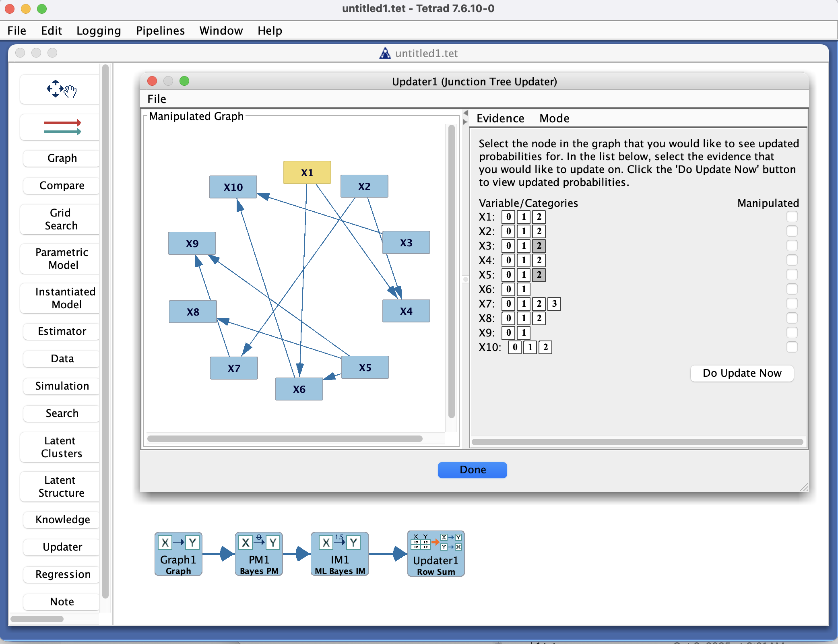Toggle X7 category 3 evidence
The image size is (838, 644).
point(554,303)
